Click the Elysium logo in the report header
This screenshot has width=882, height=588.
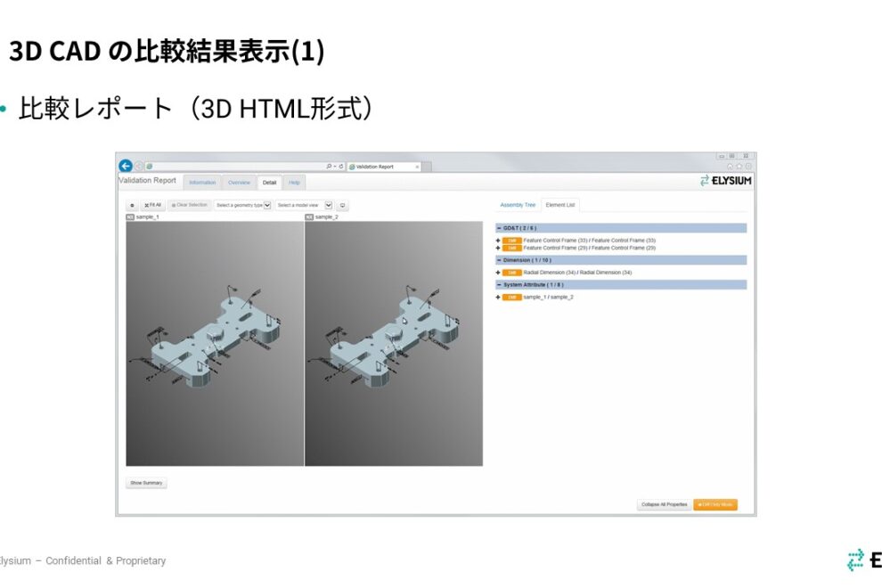pyautogui.click(x=726, y=181)
